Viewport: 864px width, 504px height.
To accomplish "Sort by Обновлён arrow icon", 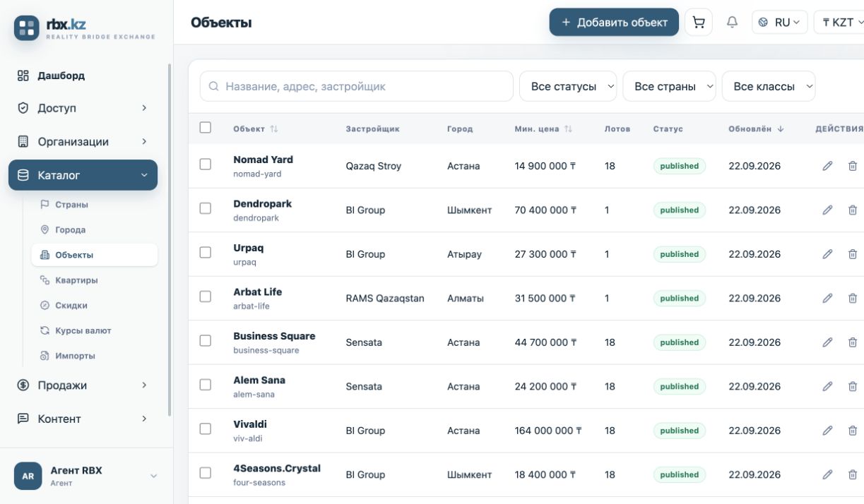I will [781, 129].
